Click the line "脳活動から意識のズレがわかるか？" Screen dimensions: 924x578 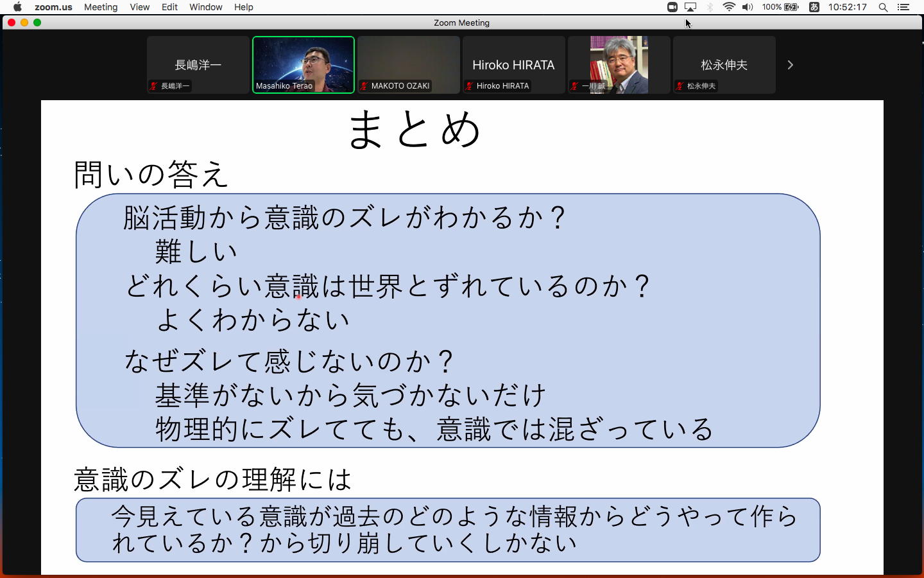pyautogui.click(x=345, y=218)
